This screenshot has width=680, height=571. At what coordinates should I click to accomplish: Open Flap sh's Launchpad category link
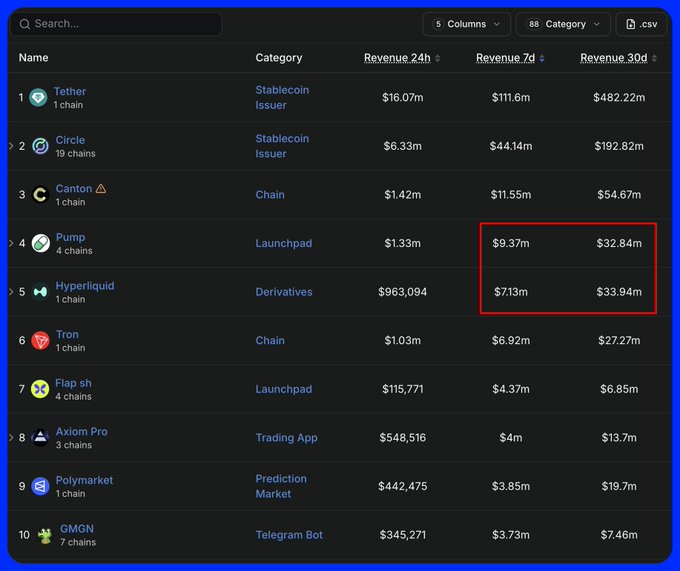pyautogui.click(x=284, y=389)
